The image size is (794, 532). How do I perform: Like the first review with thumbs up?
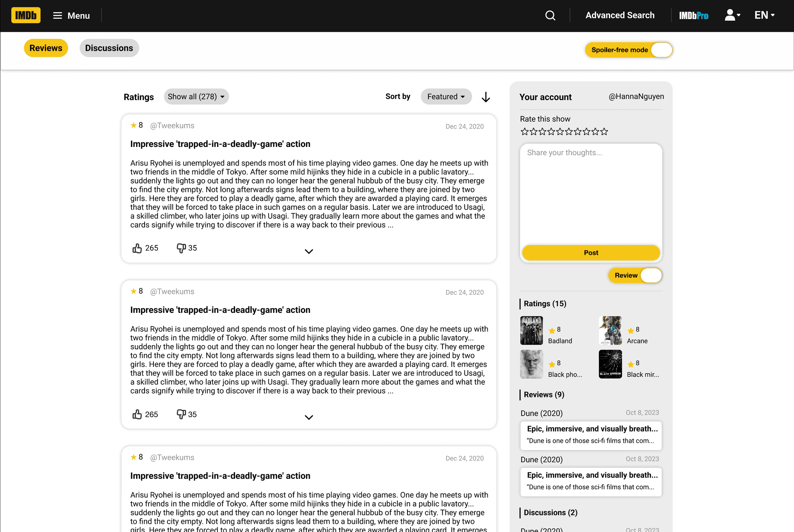137,248
